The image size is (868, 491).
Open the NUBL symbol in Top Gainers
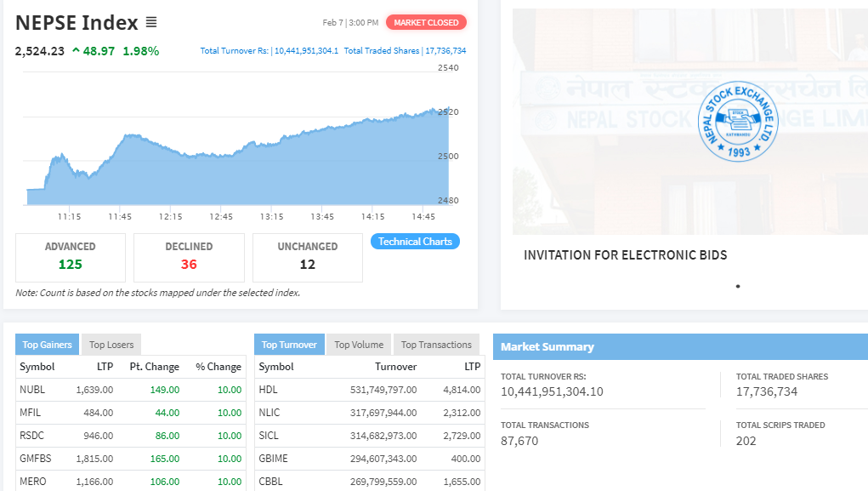32,390
